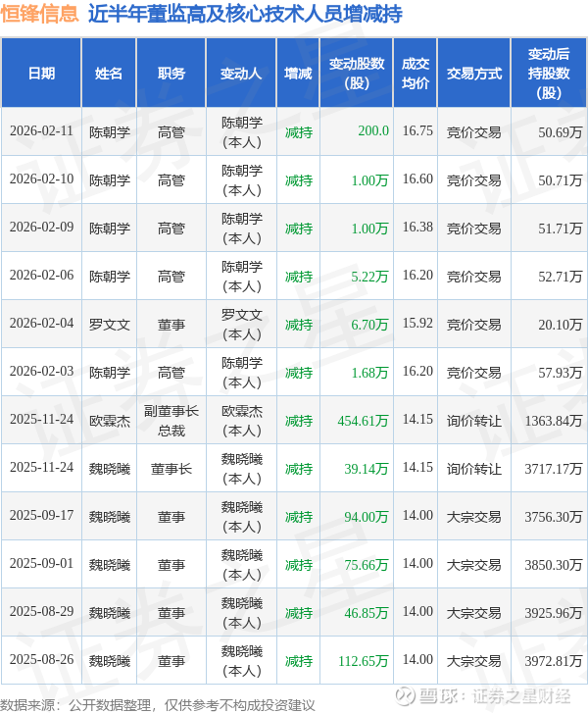Select the date cell 2025-08-29

pyautogui.click(x=41, y=612)
